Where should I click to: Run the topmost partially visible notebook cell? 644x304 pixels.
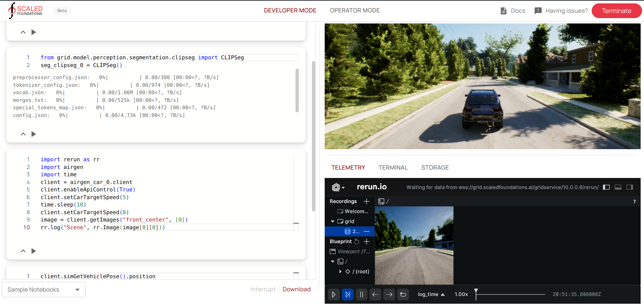pos(34,32)
